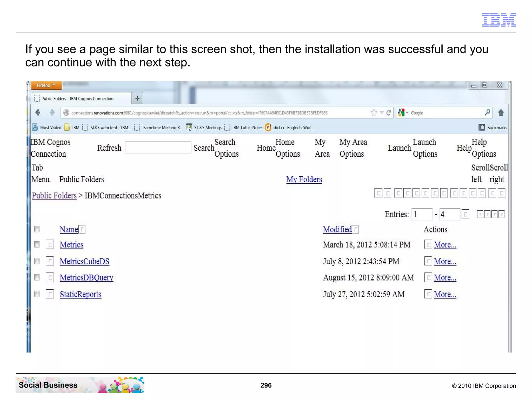Check the MetricsCubeDS row checkbox
Screen dimensions: 532x399
click(37, 261)
